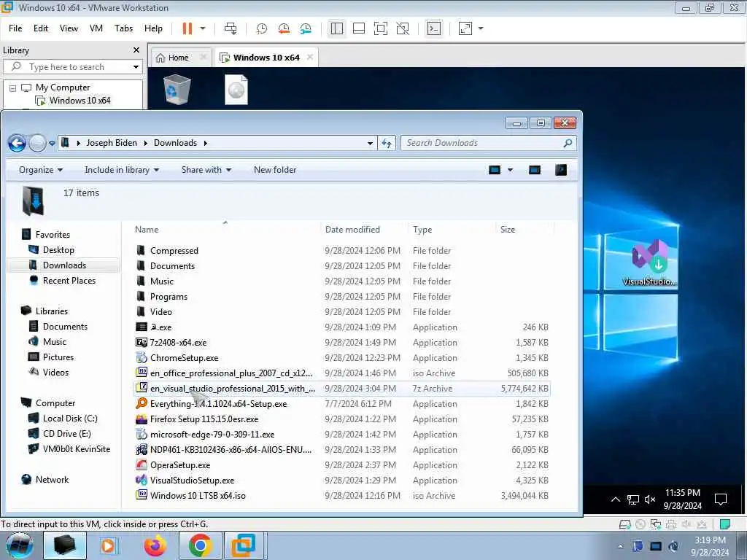Select Desktop under Favorites

pyautogui.click(x=58, y=250)
